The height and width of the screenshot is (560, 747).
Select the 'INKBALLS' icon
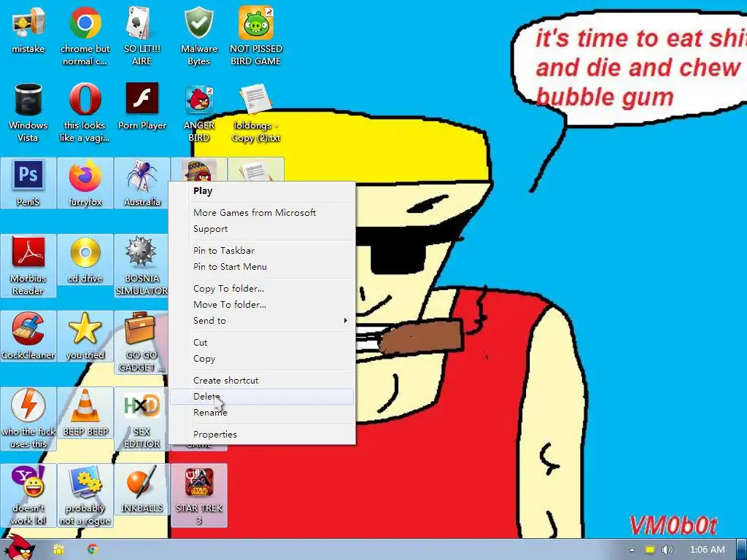pyautogui.click(x=142, y=489)
